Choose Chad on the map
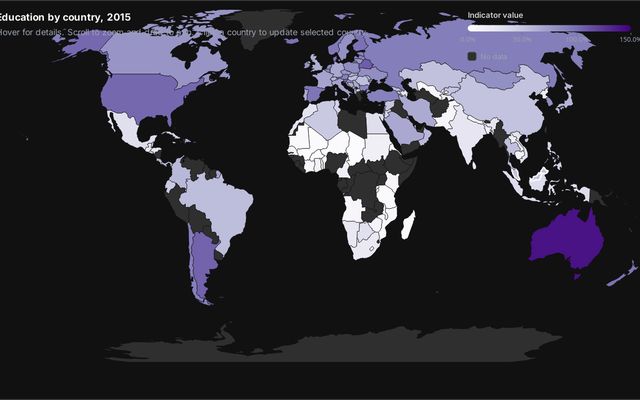640x400 pixels. pyautogui.click(x=356, y=149)
